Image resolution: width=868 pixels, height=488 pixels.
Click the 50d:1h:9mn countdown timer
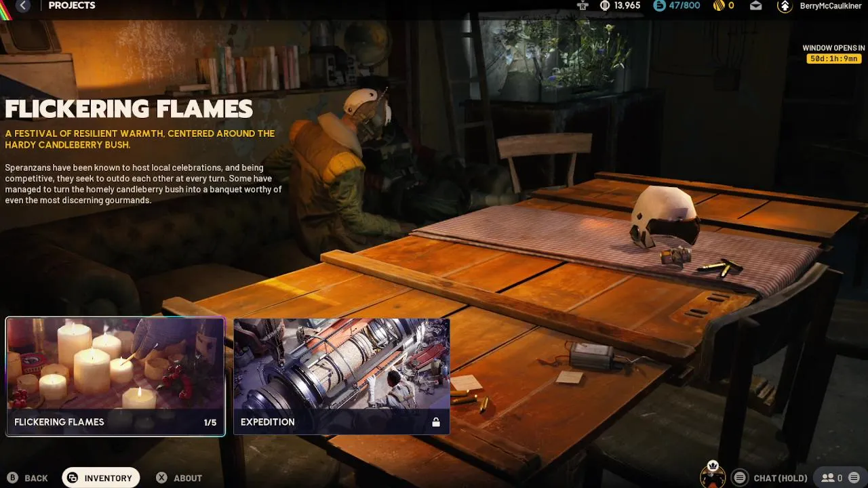[835, 59]
